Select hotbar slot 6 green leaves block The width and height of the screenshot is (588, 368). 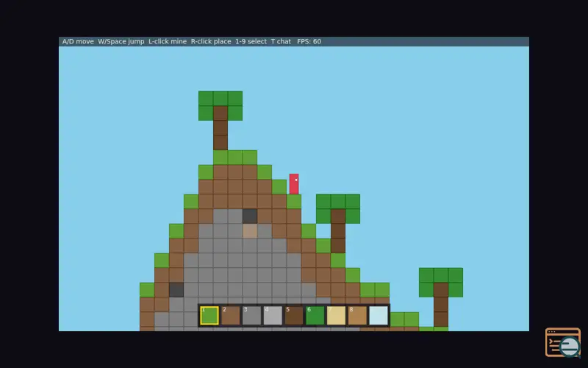(315, 316)
